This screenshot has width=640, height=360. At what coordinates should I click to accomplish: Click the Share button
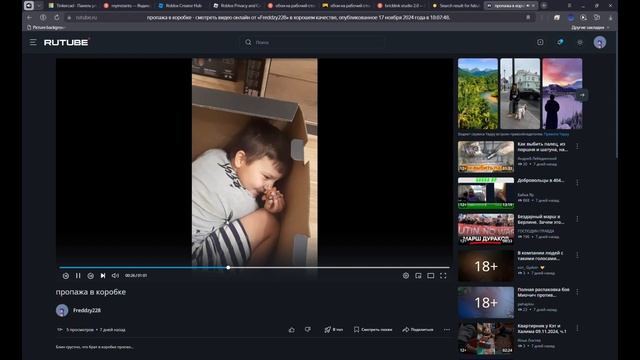pyautogui.click(x=418, y=329)
